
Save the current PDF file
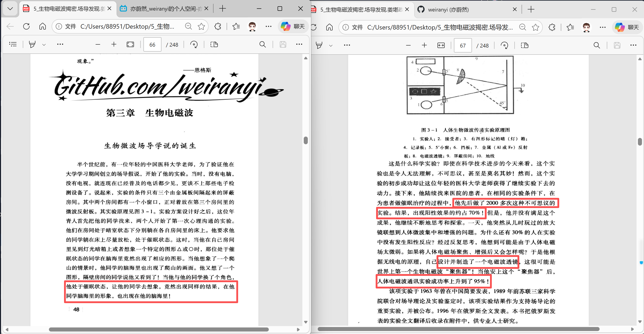(x=283, y=44)
